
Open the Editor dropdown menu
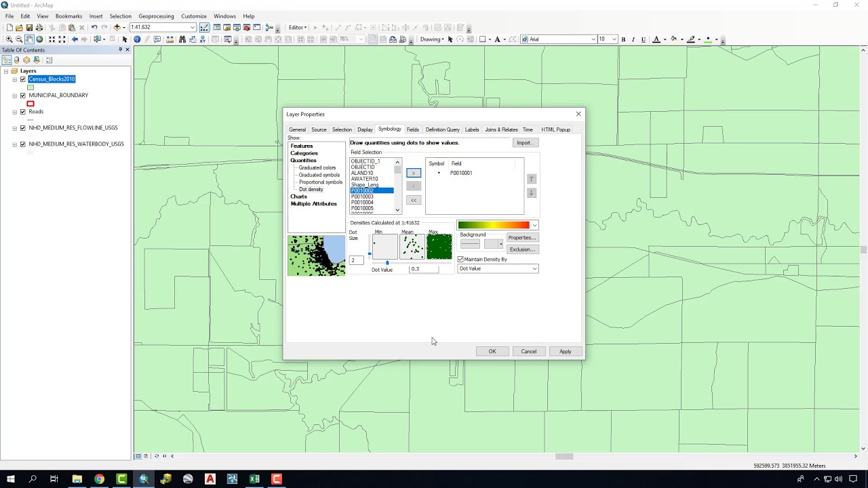coord(298,28)
